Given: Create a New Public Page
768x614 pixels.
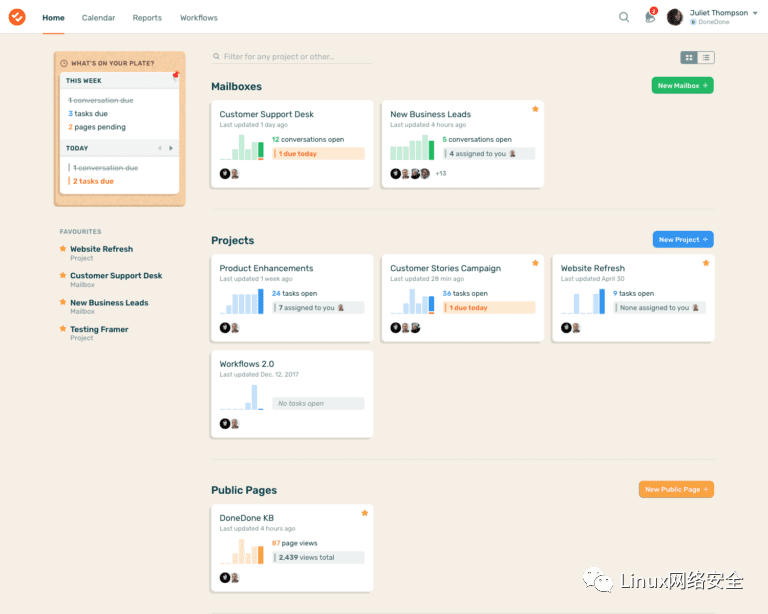Looking at the screenshot, I should point(676,489).
